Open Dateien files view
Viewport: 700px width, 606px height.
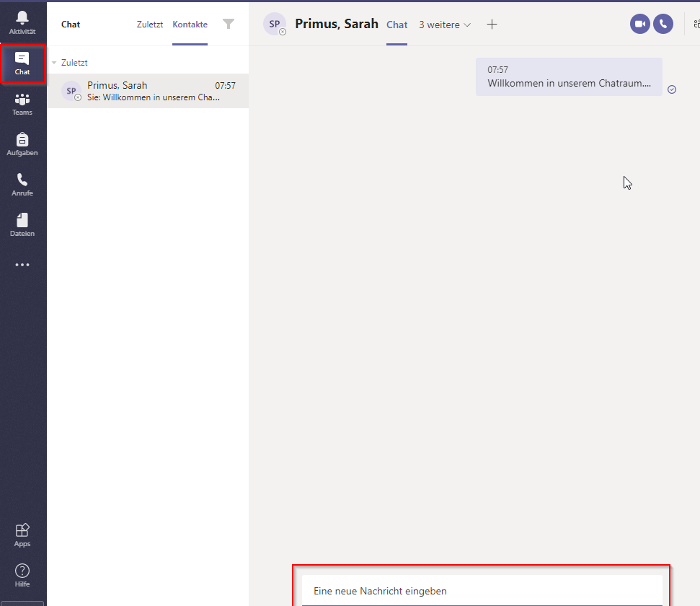[22, 225]
